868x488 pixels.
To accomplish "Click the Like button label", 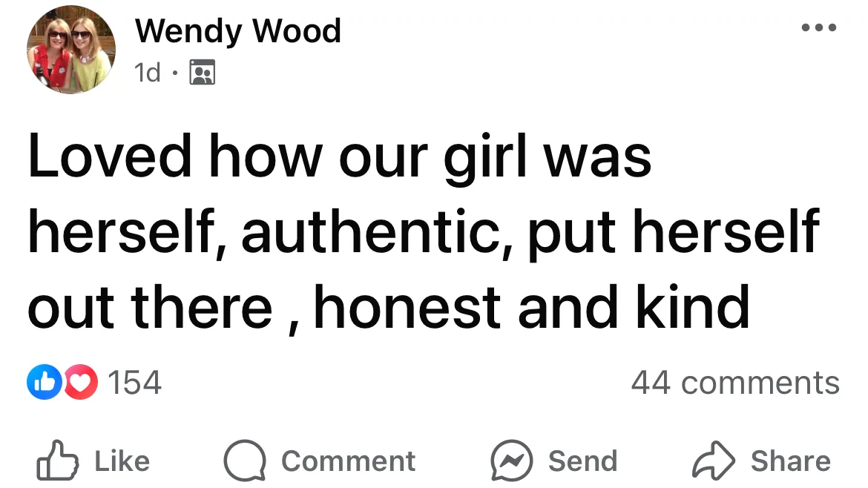I will click(x=122, y=461).
